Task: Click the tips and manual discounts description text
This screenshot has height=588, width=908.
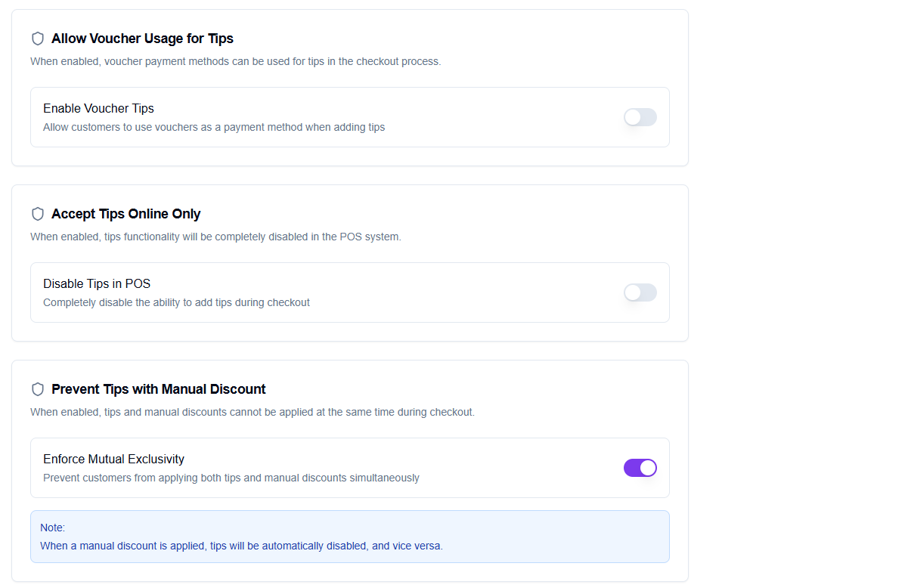Action: pos(253,412)
